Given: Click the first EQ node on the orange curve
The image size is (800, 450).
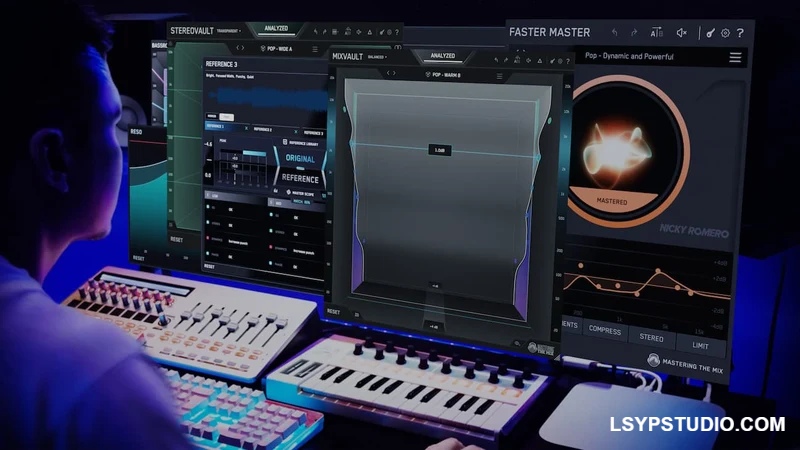Looking at the screenshot, I should click(x=581, y=266).
